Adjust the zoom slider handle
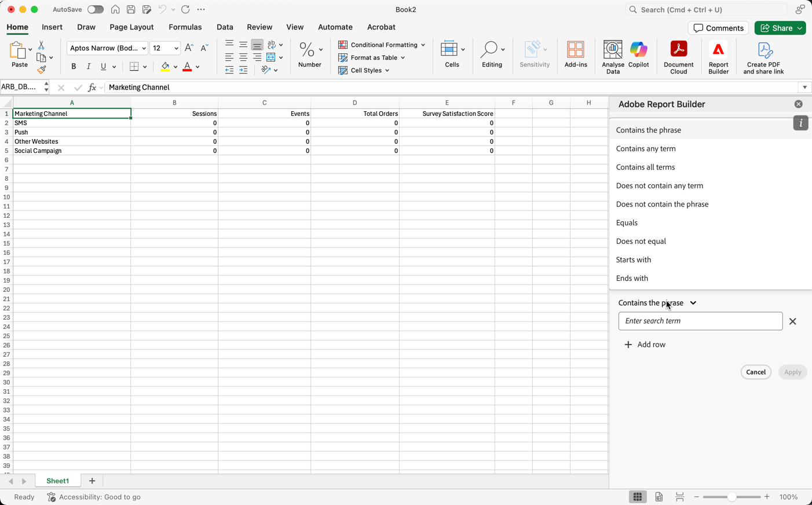Viewport: 812px width, 505px height. [732, 497]
